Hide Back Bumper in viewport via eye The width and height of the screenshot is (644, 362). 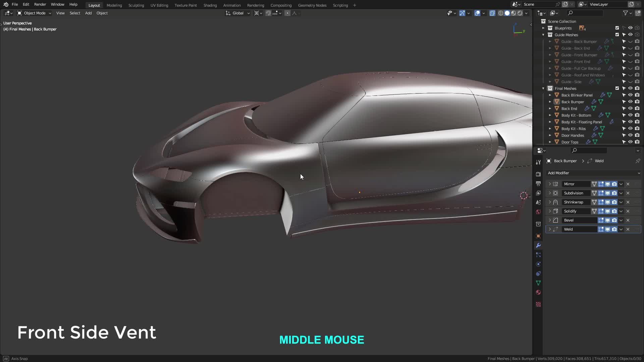[630, 102]
